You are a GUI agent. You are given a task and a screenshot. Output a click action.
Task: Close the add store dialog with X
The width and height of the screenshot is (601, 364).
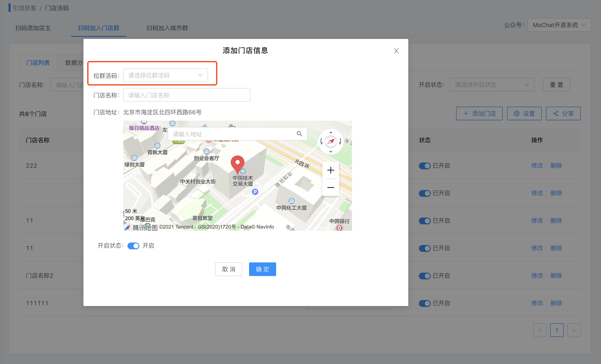tap(396, 51)
